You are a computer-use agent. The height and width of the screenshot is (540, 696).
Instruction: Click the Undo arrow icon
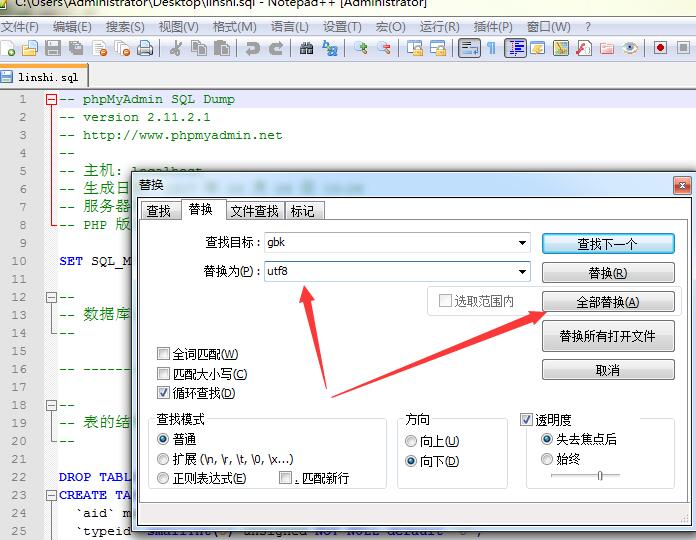tap(252, 48)
